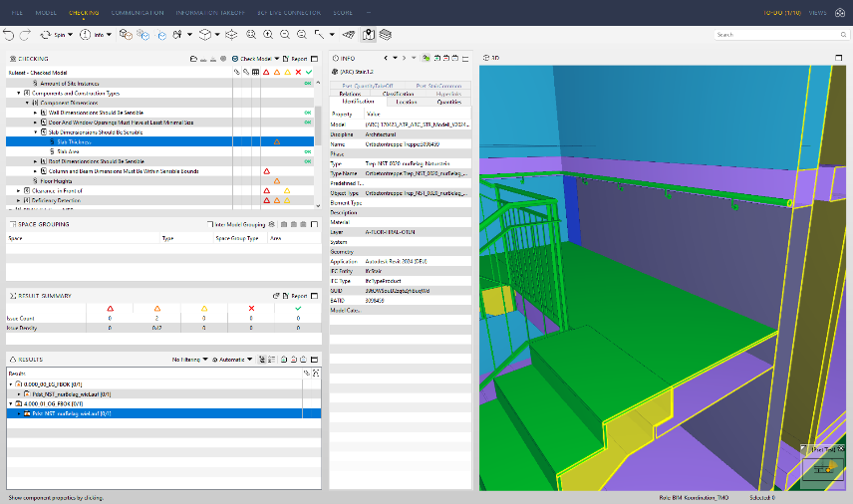Click the Markup map icon in toolbar

pos(369,34)
